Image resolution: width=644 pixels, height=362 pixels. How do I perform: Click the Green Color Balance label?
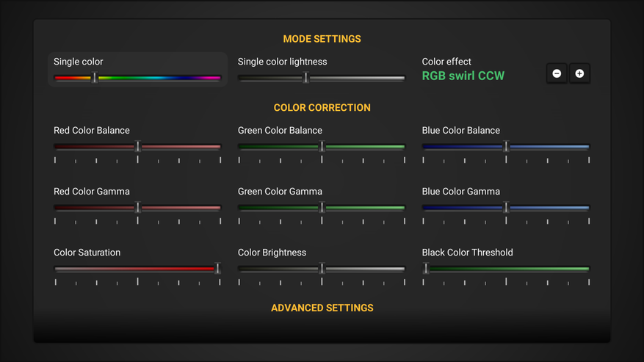point(280,130)
